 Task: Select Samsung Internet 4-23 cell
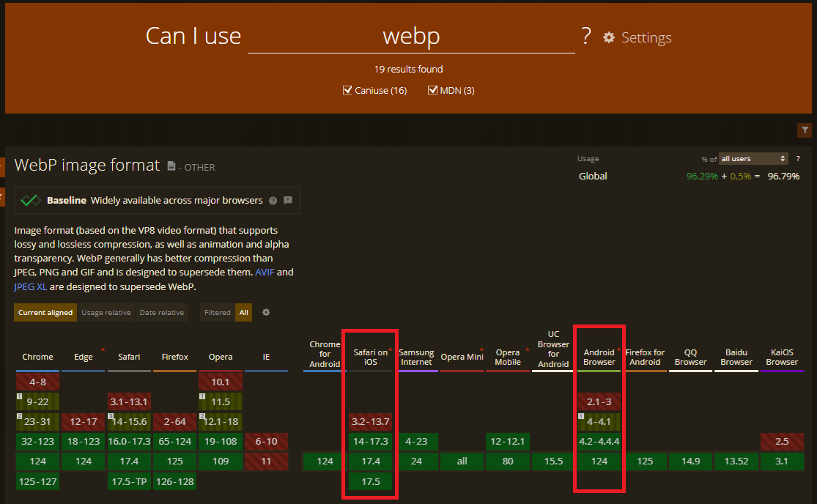[416, 442]
